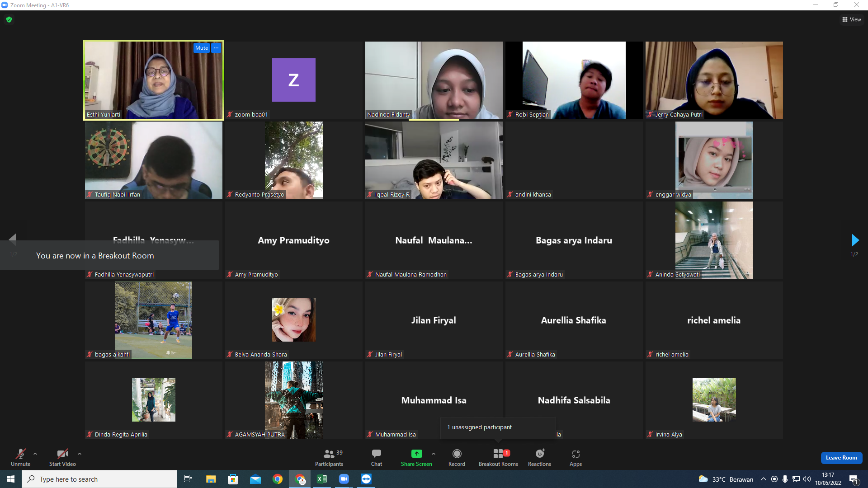Open the clock and calendar flyout
Viewport: 868px width, 488px height.
tap(828, 479)
